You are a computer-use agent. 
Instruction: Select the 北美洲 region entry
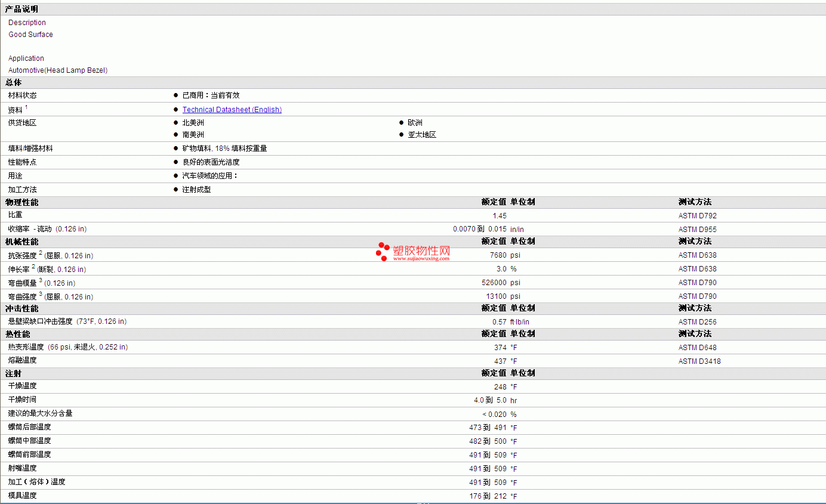click(193, 123)
